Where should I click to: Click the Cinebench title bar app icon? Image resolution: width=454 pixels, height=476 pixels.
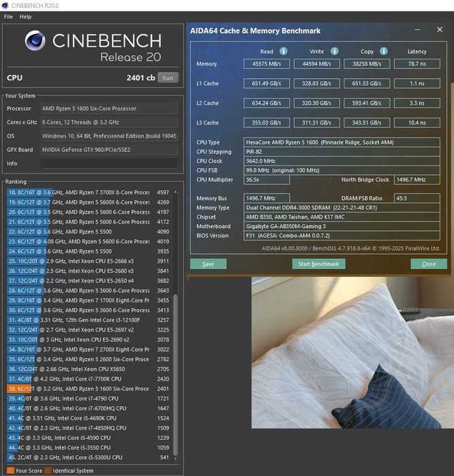click(5, 5)
